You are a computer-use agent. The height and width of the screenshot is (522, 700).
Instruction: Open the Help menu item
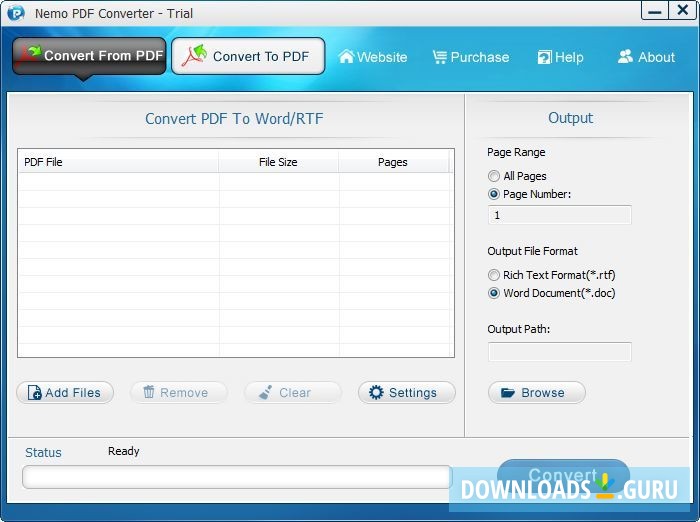click(x=560, y=57)
